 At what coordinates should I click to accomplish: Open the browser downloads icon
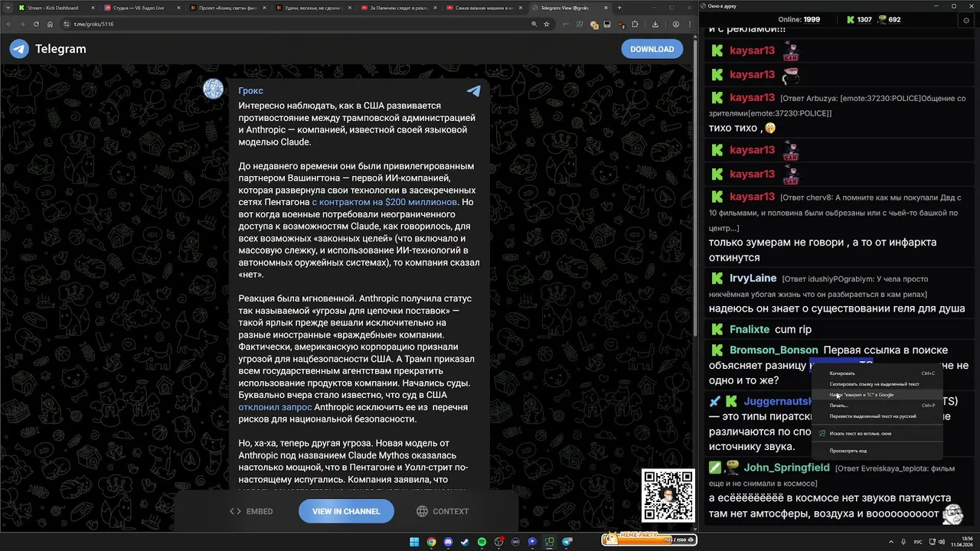click(655, 24)
